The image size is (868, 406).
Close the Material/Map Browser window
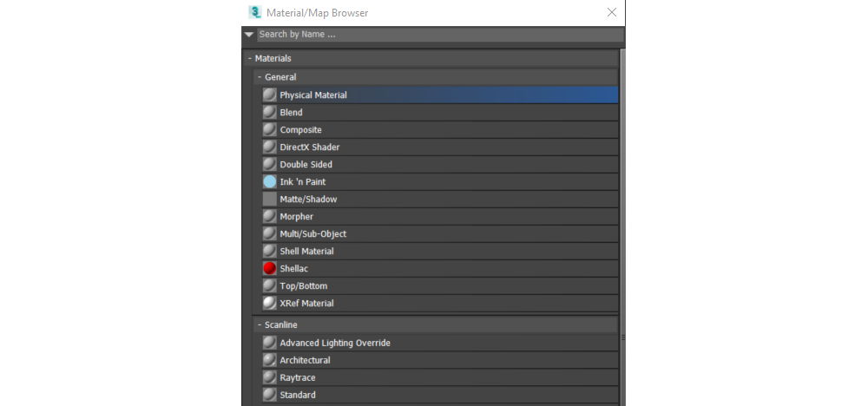[x=612, y=12]
